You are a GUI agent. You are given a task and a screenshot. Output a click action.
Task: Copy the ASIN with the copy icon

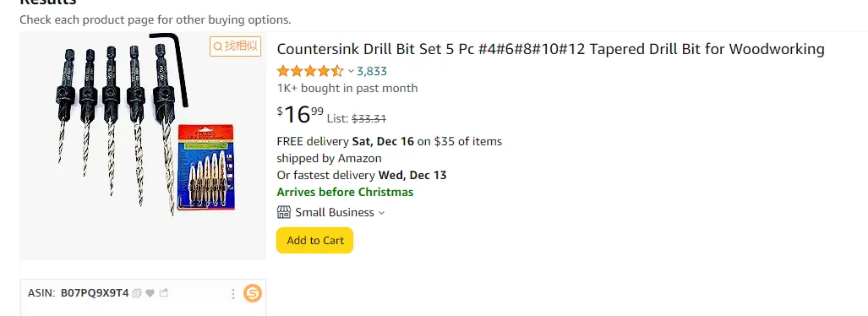coord(137,293)
